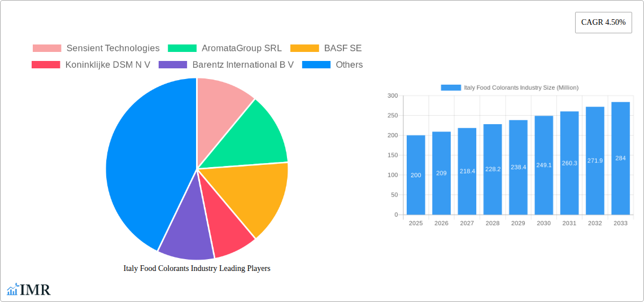644x302 pixels.
Task: Click the IMR logo icon
Action: point(13,289)
